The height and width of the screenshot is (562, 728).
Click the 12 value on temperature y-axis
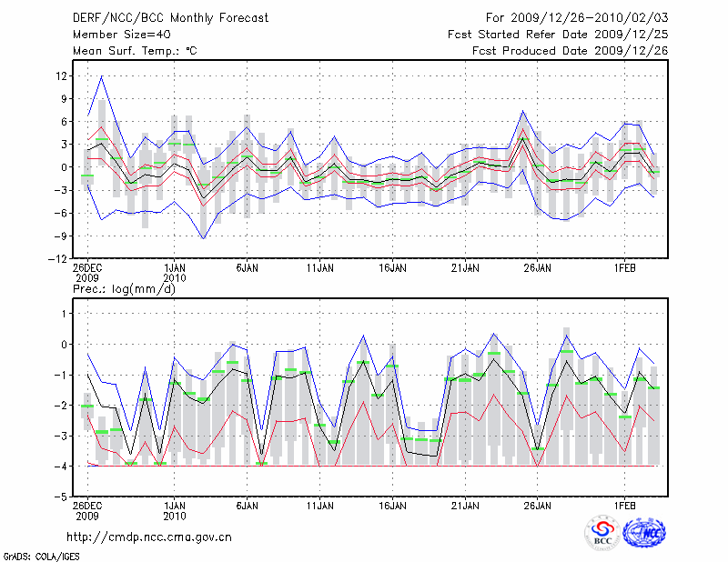[61, 75]
